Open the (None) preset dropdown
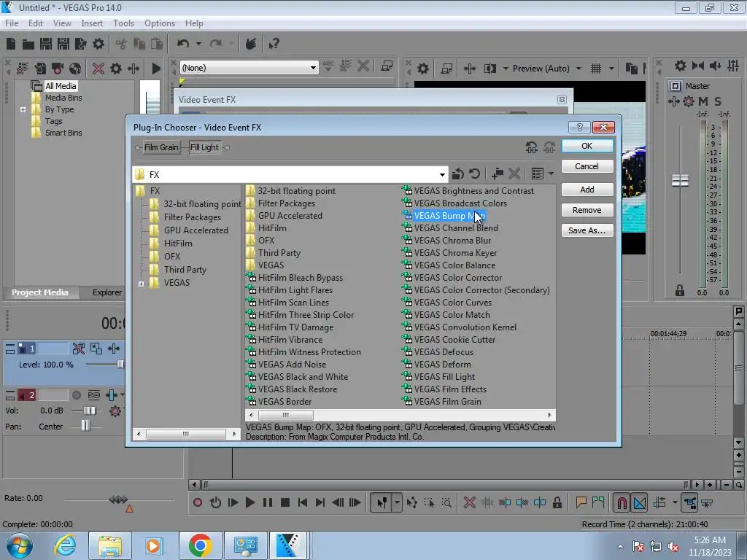Image resolution: width=747 pixels, height=560 pixels. click(x=312, y=68)
